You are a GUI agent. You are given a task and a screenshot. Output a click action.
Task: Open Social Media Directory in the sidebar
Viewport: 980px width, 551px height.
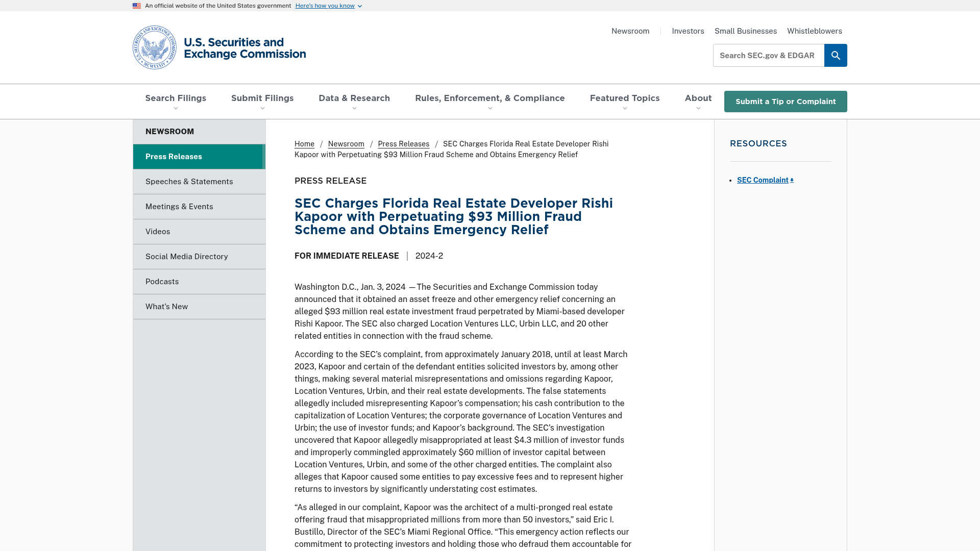coord(199,257)
